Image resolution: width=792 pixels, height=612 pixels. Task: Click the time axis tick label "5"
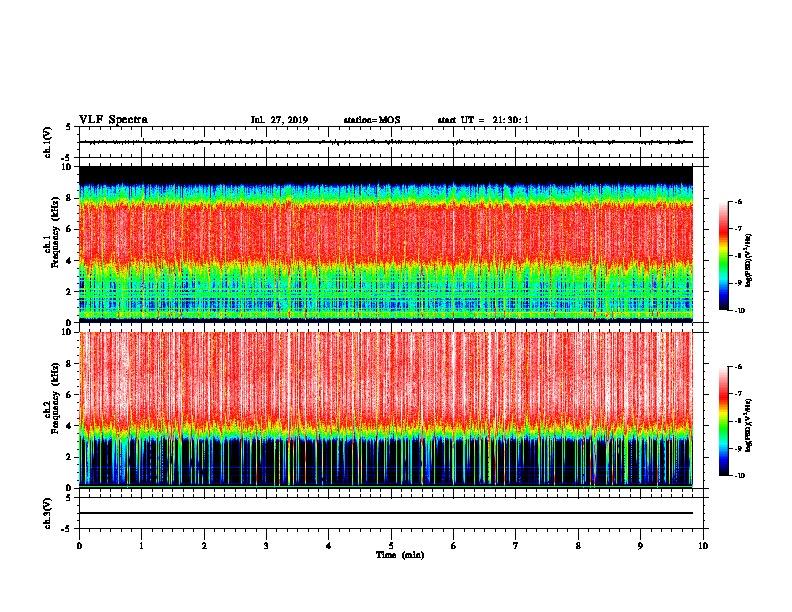coord(391,546)
